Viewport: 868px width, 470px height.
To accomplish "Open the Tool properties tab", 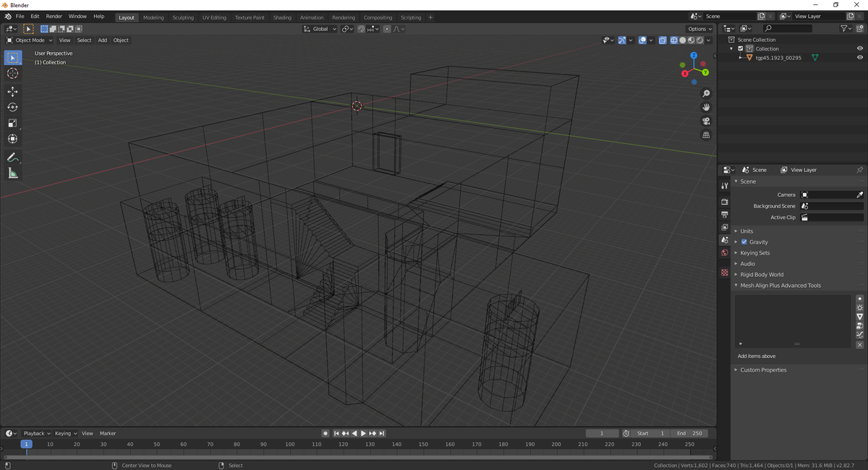I will click(724, 187).
